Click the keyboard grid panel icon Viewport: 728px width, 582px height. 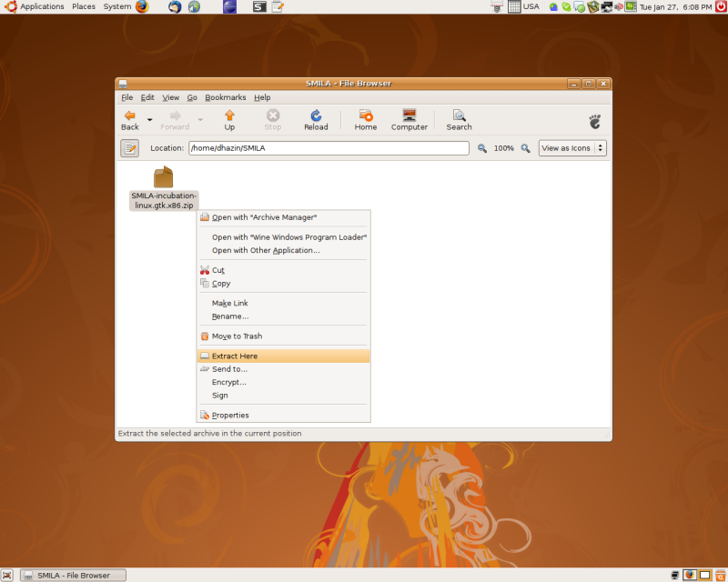coord(514,6)
